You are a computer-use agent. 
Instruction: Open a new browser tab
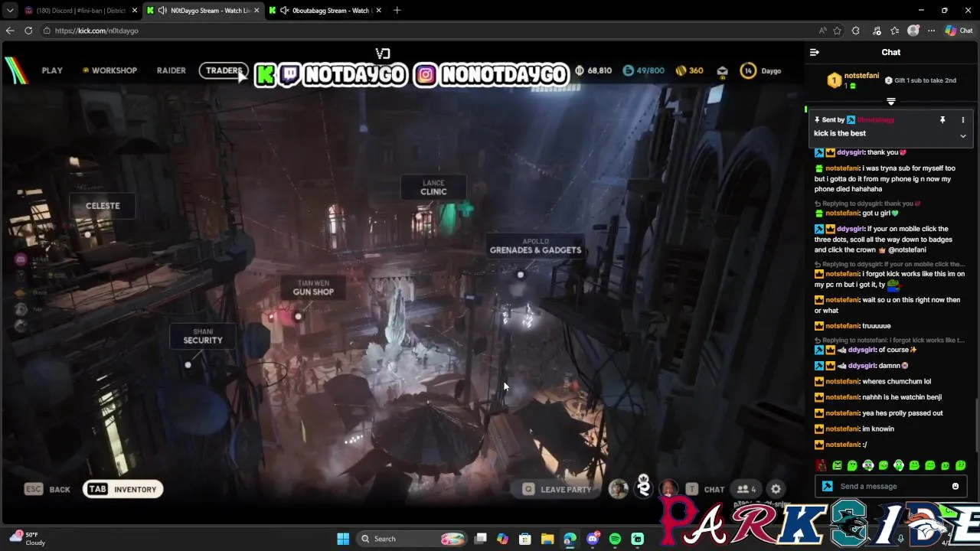[x=397, y=10]
